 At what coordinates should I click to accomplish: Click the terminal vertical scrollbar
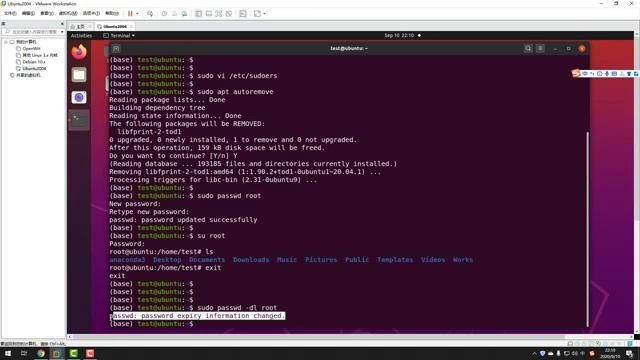[587, 229]
